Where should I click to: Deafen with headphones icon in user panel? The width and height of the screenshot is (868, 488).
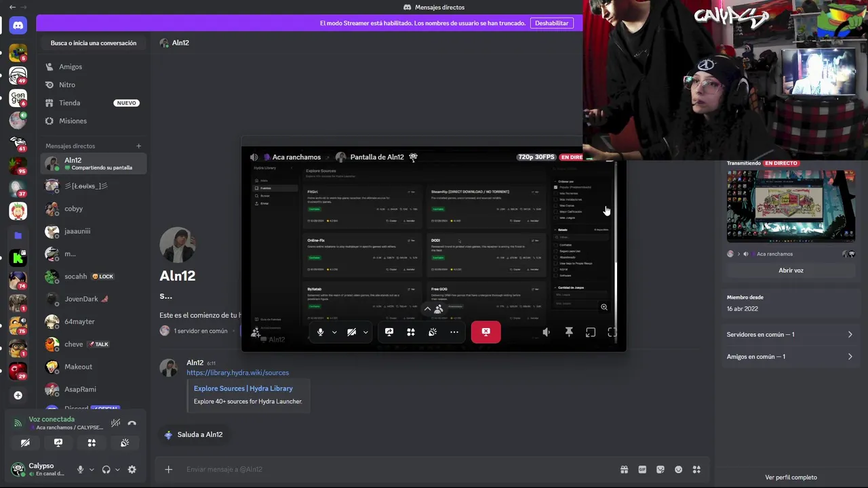106,469
